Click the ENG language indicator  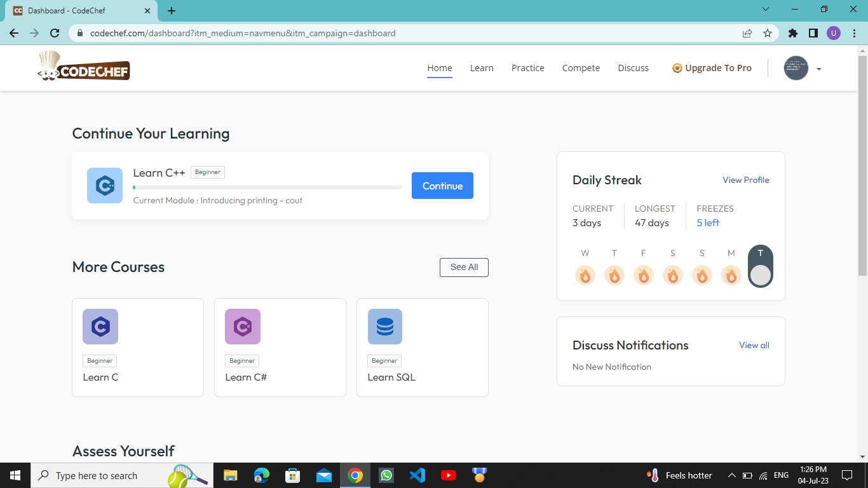[781, 475]
